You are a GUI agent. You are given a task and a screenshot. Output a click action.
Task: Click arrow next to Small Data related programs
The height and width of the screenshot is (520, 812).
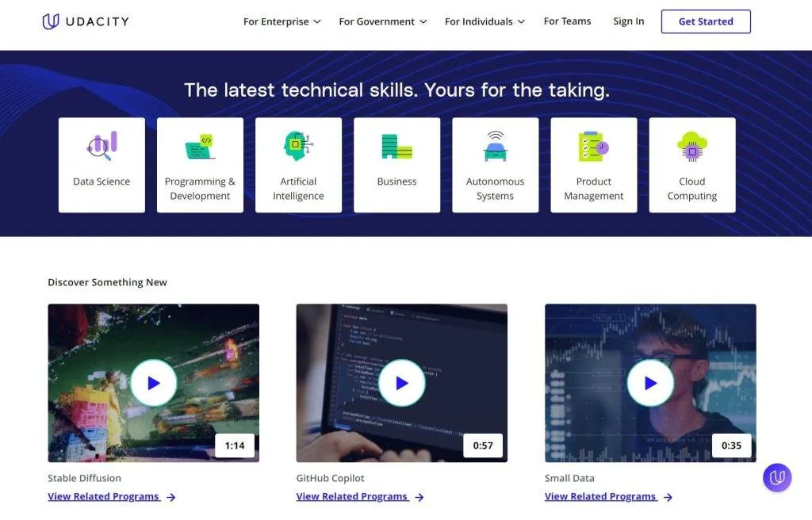(x=668, y=497)
